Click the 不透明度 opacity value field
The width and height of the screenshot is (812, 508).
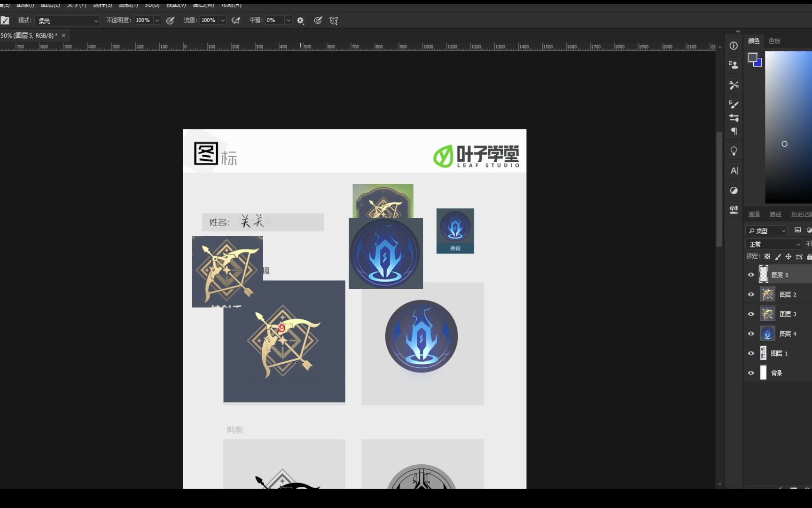(x=144, y=20)
